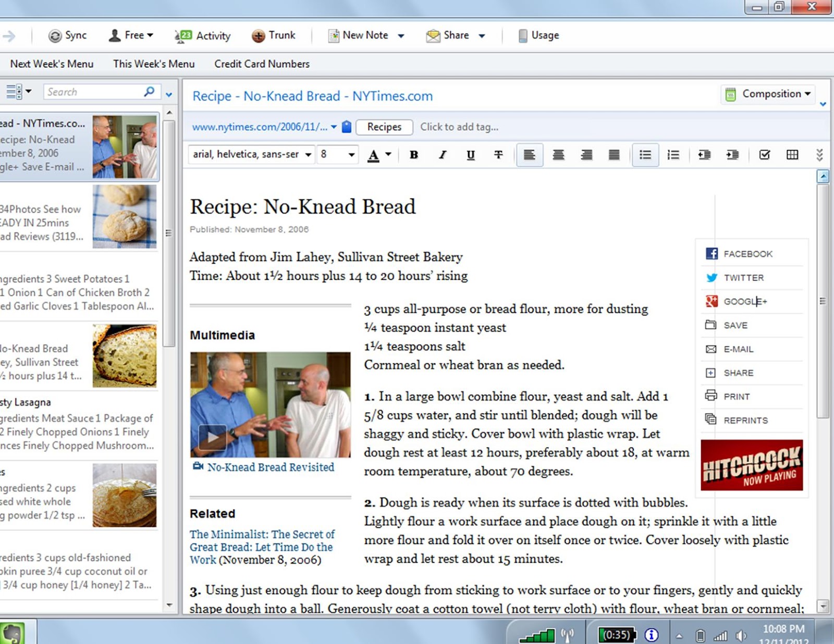Screen dimensions: 834x644
Task: Insert a to-do checkbox
Action: (765, 155)
